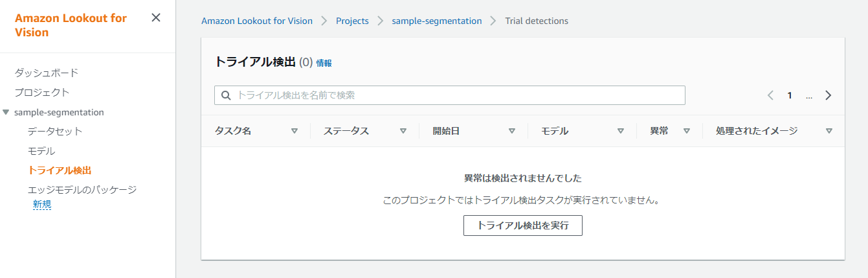Click the 処理されたイメージ header text

pos(757,131)
